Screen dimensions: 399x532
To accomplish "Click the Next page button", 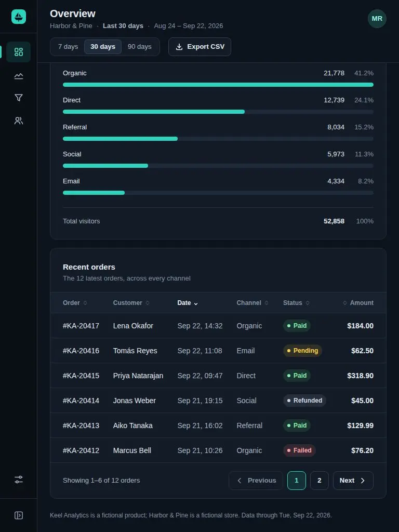I will [353, 481].
